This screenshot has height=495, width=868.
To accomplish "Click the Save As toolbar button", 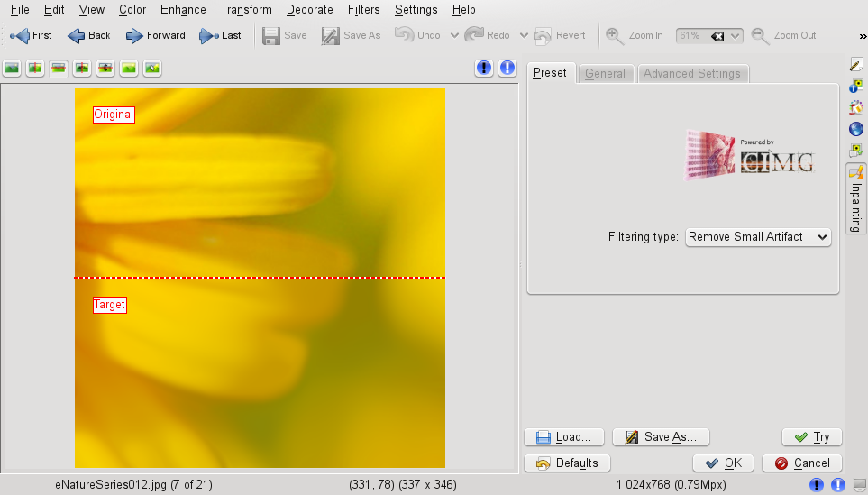I will (x=352, y=35).
